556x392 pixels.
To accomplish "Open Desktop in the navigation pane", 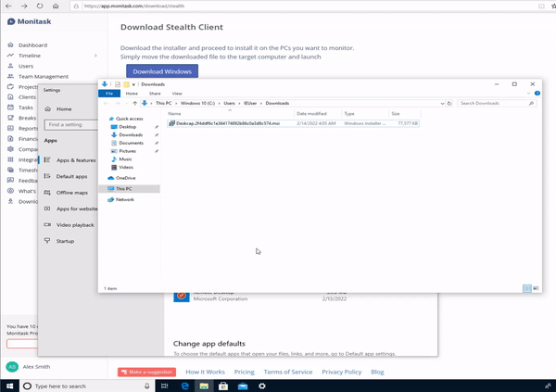I will pyautogui.click(x=127, y=127).
